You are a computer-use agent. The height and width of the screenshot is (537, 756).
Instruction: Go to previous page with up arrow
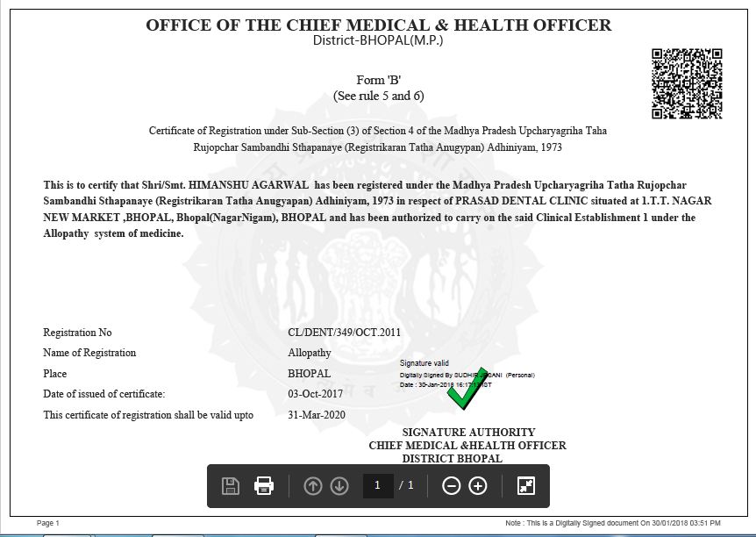313,486
